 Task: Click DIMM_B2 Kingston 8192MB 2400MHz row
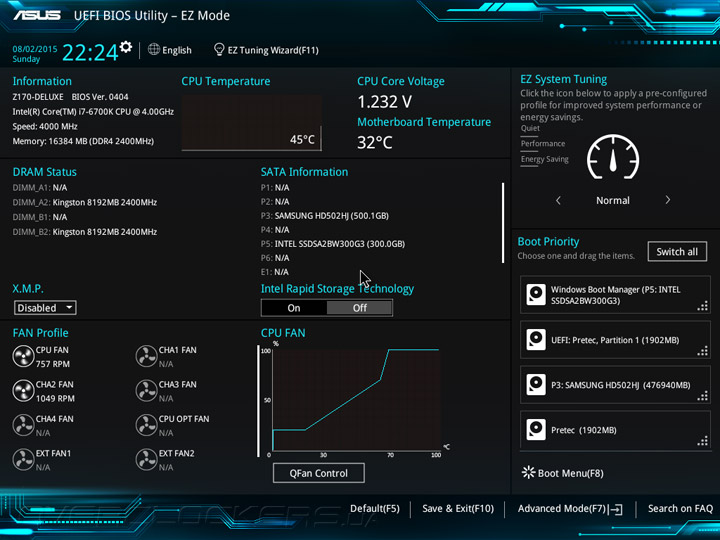point(85,232)
